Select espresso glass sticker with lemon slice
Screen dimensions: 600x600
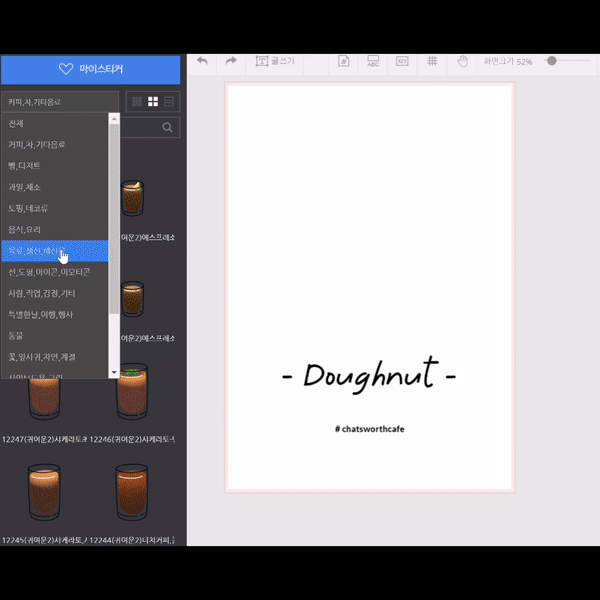132,198
